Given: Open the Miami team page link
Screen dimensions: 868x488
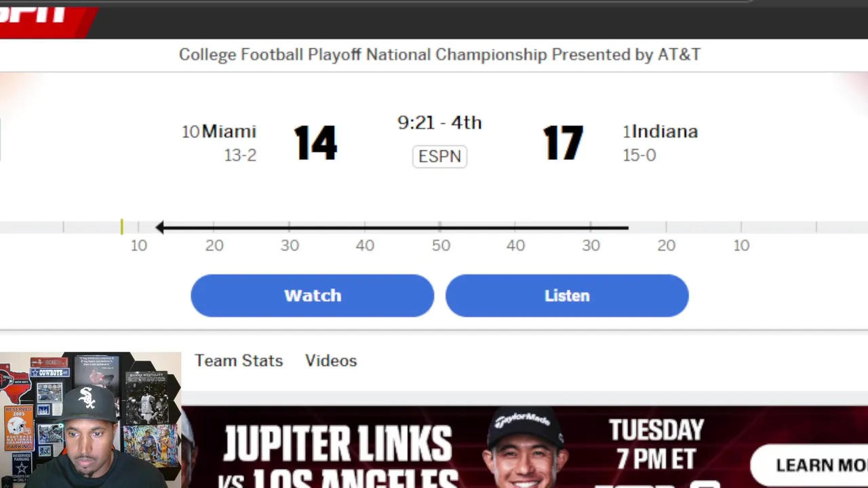Looking at the screenshot, I should tap(229, 131).
